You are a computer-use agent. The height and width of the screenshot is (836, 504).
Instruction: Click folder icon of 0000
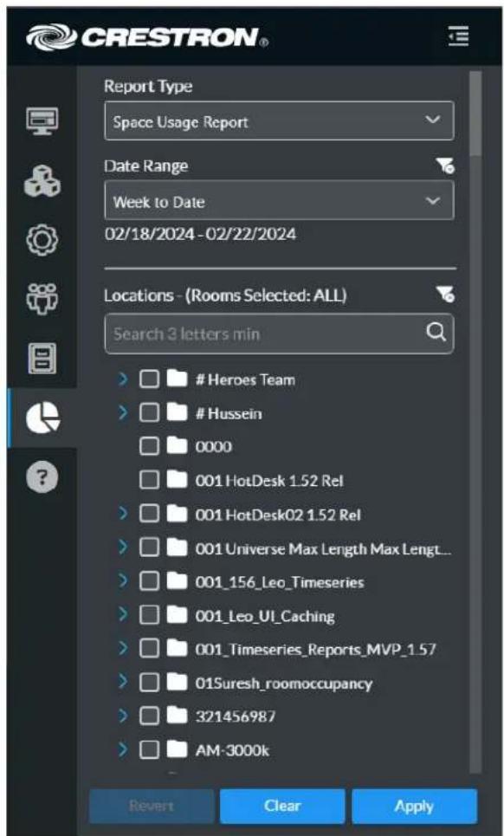click(x=177, y=446)
